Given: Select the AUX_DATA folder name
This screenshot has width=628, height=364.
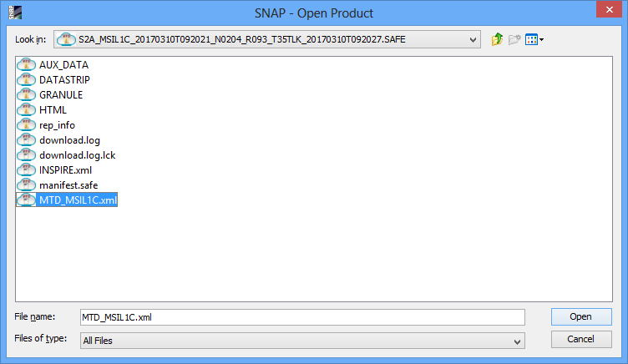Looking at the screenshot, I should pos(63,65).
